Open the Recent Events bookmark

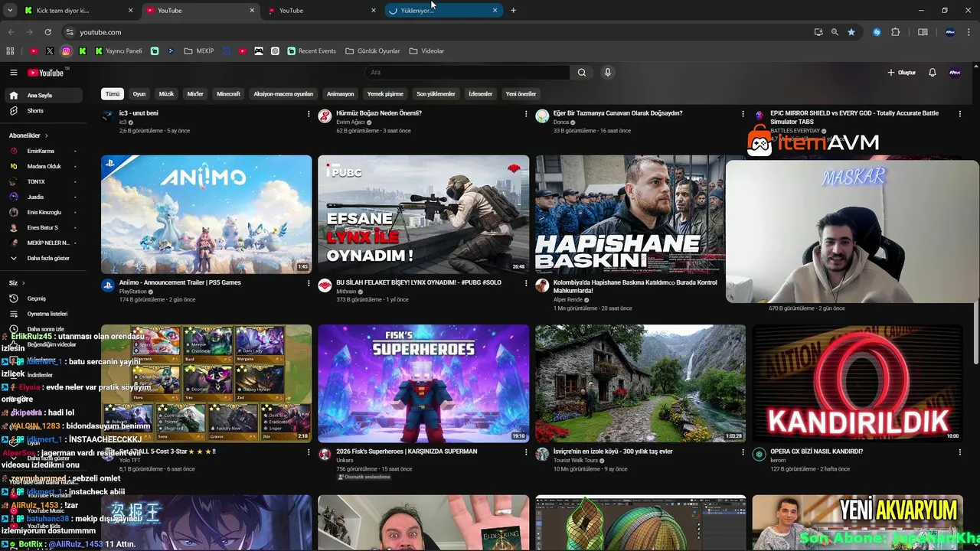pyautogui.click(x=312, y=51)
